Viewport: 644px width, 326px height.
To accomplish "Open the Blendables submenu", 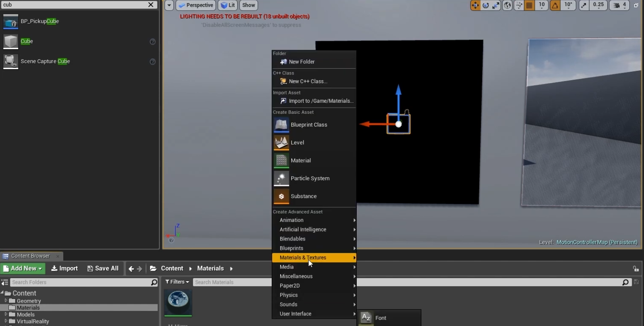I will tap(314, 239).
